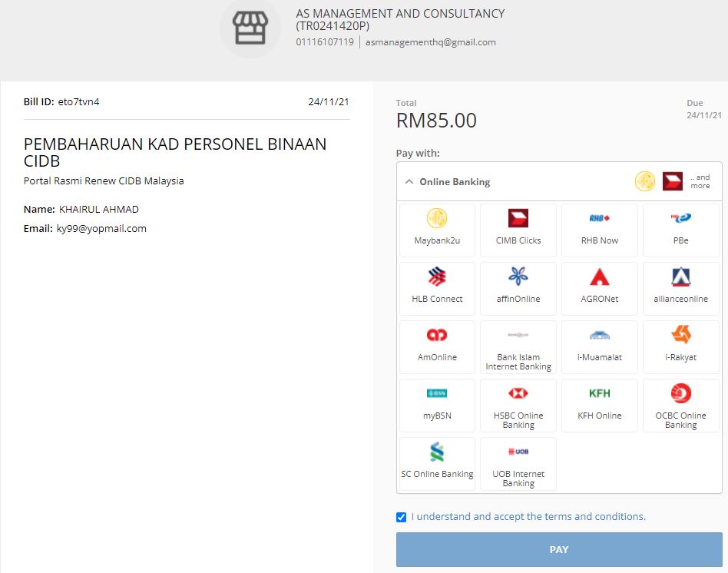Click the bill date 24/11/21
728x573 pixels.
329,101
